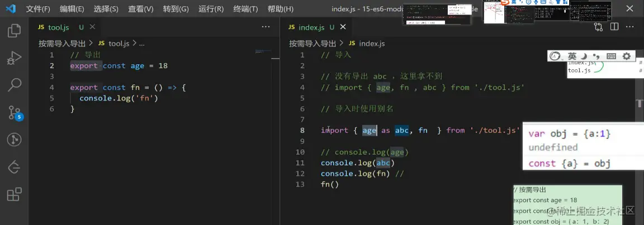Open 文件(F) menu
Screen dimensions: 644x225
click(x=38, y=8)
